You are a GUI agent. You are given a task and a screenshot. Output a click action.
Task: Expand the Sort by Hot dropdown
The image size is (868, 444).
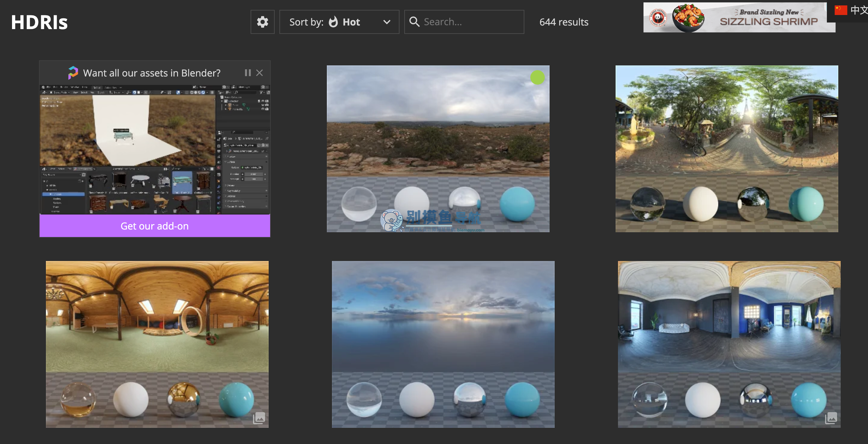coord(339,22)
